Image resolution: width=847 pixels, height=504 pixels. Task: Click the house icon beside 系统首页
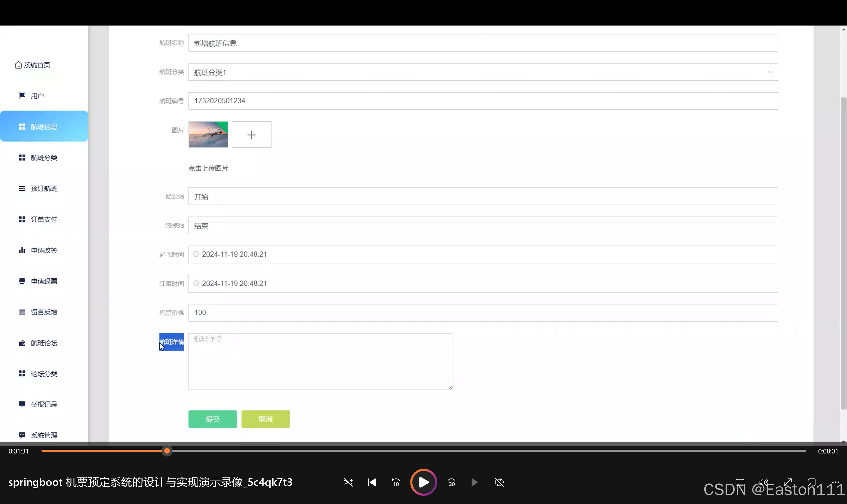pos(18,65)
